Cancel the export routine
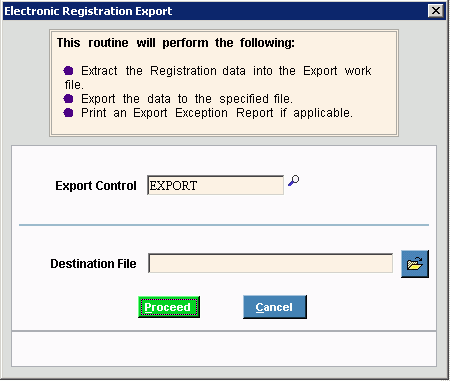The width and height of the screenshot is (450, 381). click(275, 307)
